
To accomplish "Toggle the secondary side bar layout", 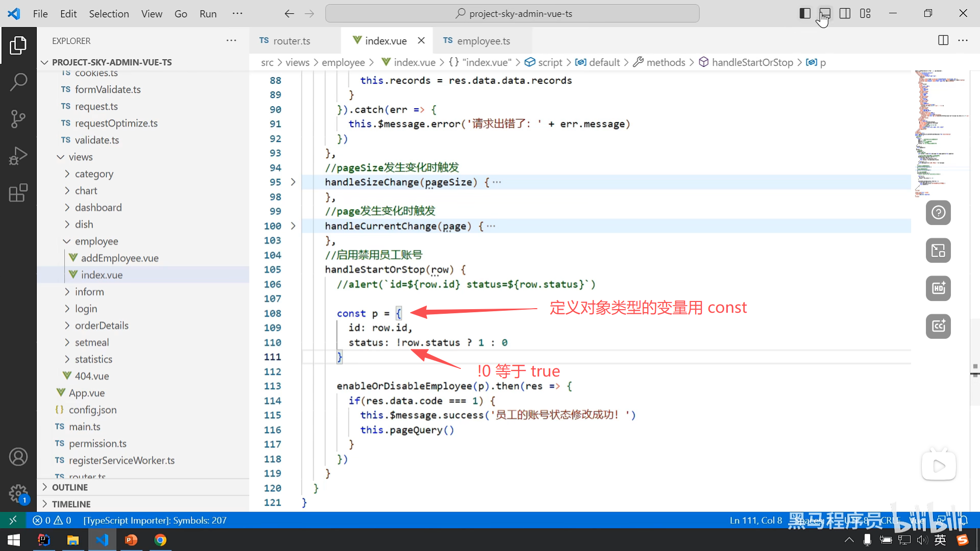I will point(845,14).
